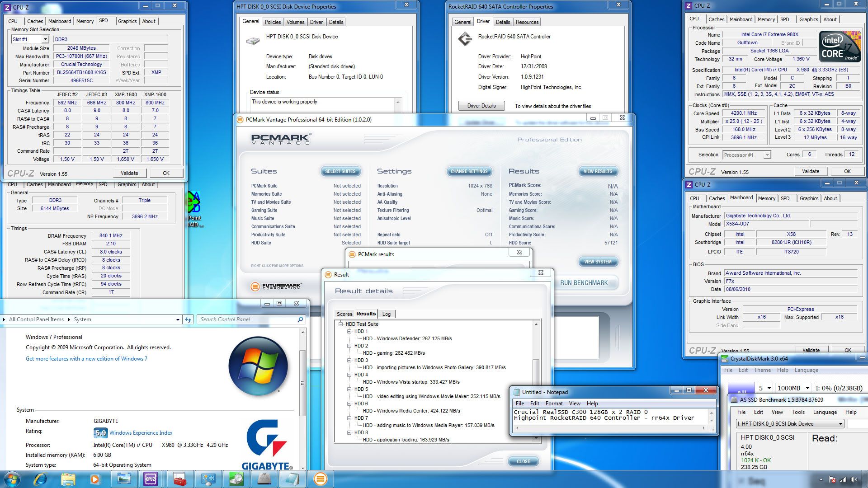Click the Search Control Panel magnifier icon
868x488 pixels.
tap(300, 319)
